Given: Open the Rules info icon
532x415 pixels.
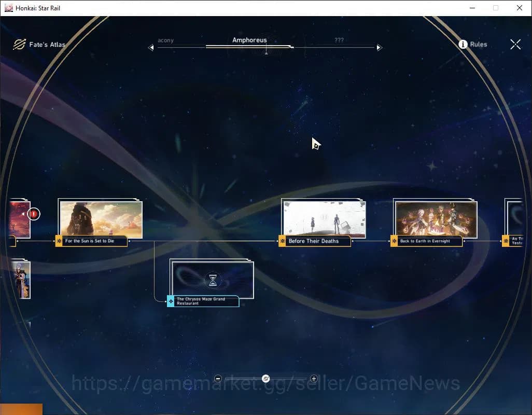Looking at the screenshot, I should (x=463, y=44).
